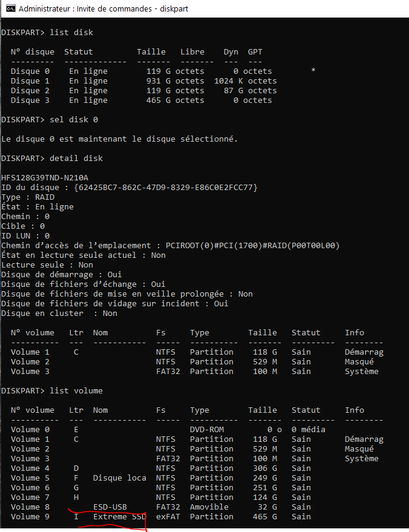Click the window title text 'Invite de commandes - diskpart'
Screen dimensions: 409x532
pyautogui.click(x=133, y=9)
